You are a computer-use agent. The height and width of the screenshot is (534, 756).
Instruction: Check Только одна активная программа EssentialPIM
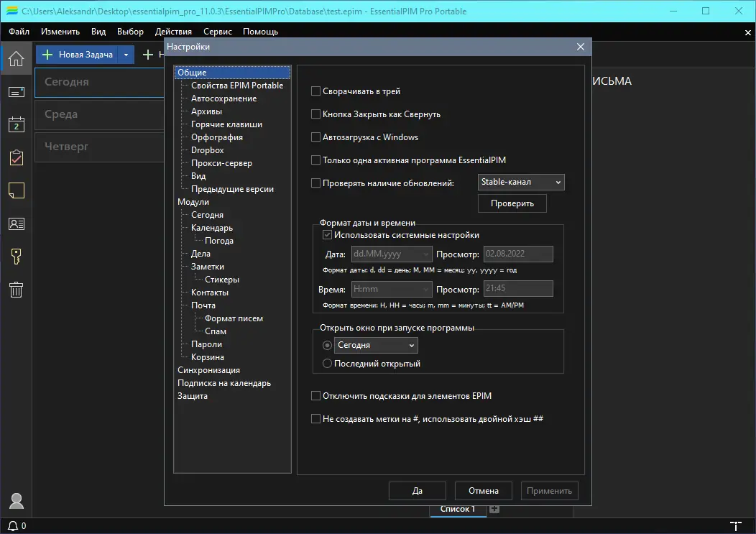coord(315,160)
